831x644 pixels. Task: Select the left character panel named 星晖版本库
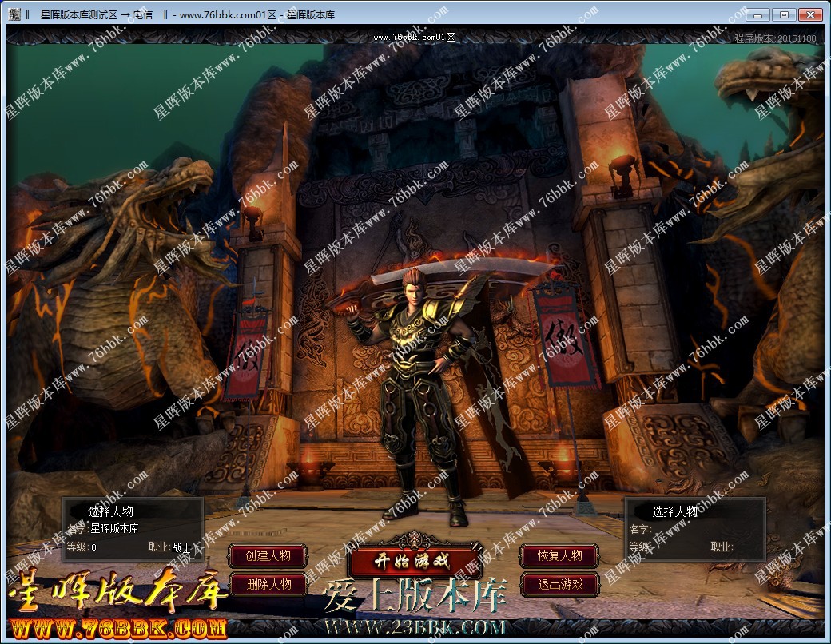(133, 529)
